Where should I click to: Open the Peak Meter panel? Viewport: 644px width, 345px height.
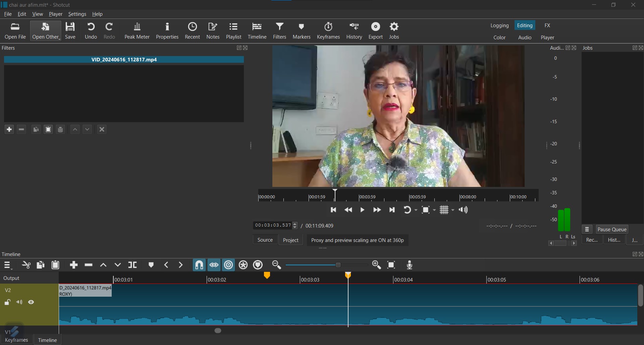[137, 31]
